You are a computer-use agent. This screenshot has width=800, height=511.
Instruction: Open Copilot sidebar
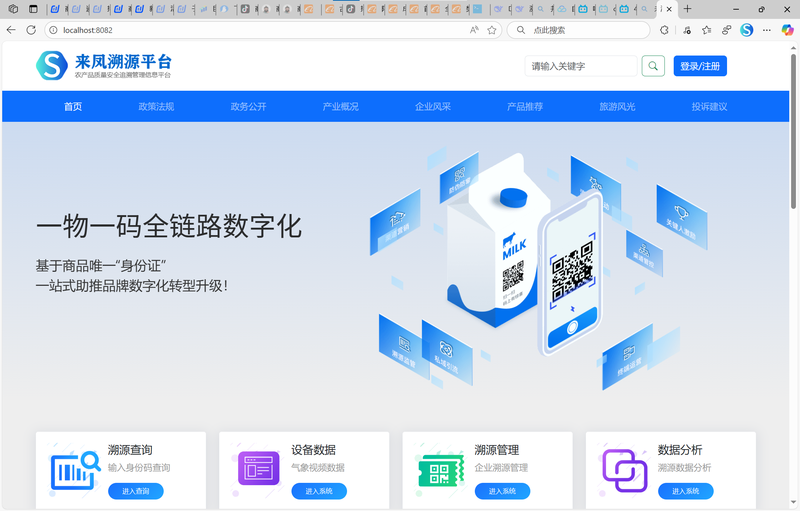(x=788, y=30)
